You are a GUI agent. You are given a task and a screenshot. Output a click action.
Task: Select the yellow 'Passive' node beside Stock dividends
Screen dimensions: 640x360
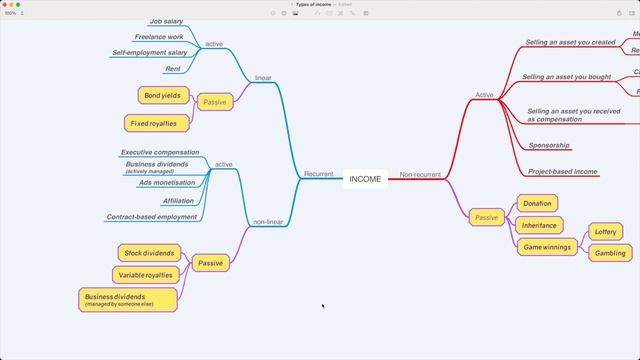tap(211, 263)
